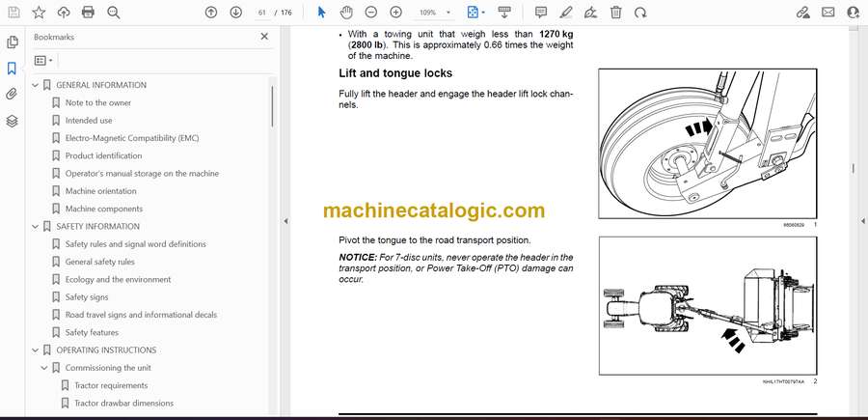Open the fit page options dropdown arrow
The width and height of the screenshot is (868, 420).
pyautogui.click(x=483, y=13)
